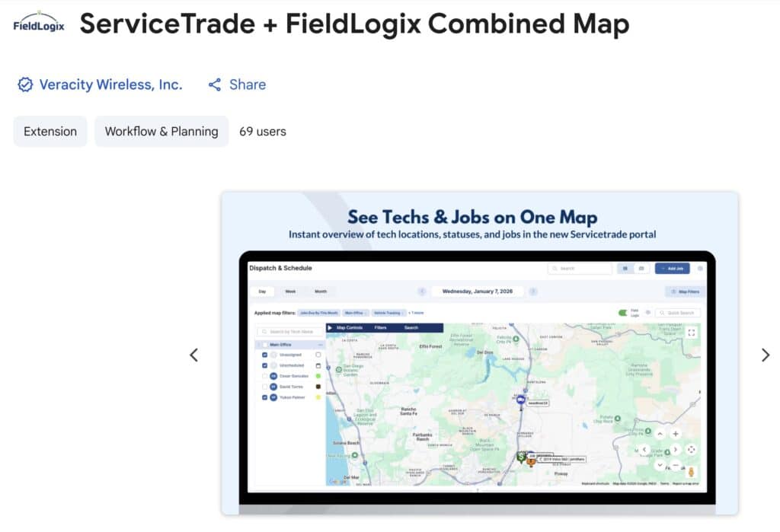Pan the map up with arrow
The height and width of the screenshot is (532, 780).
[x=660, y=434]
